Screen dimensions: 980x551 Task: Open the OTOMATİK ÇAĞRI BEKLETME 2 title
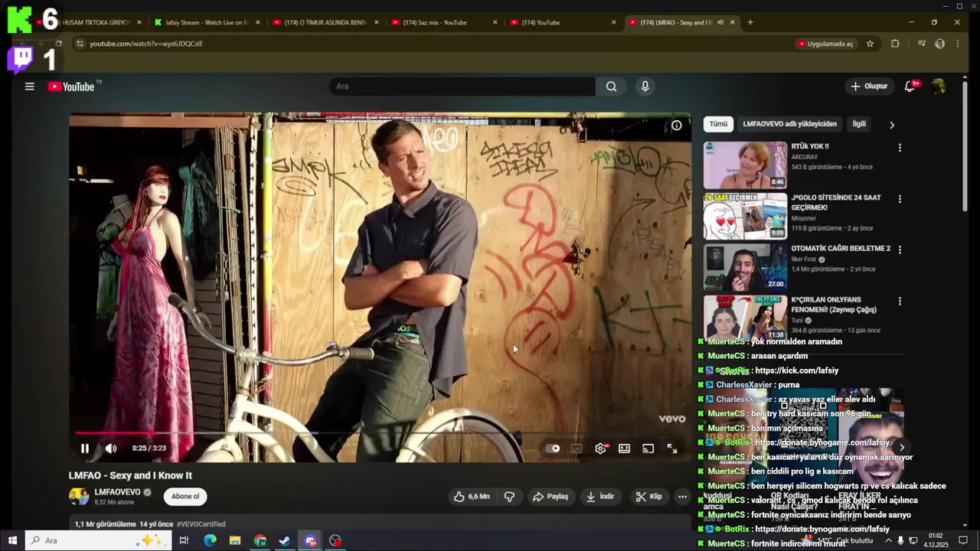[841, 249]
